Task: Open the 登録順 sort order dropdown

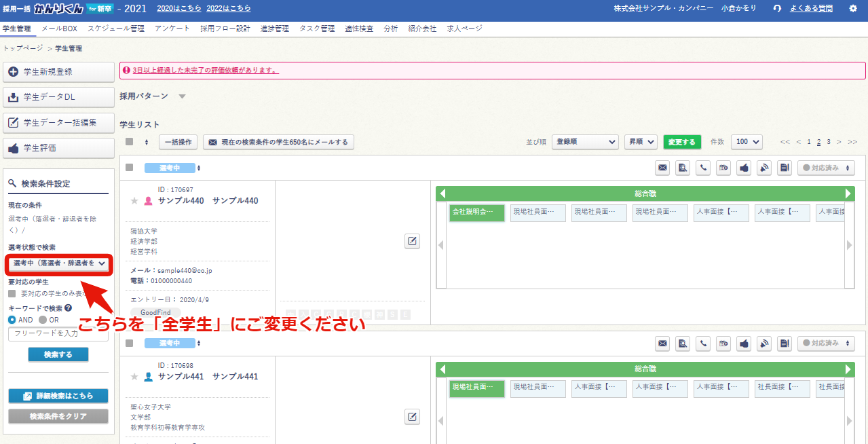Action: coord(584,142)
